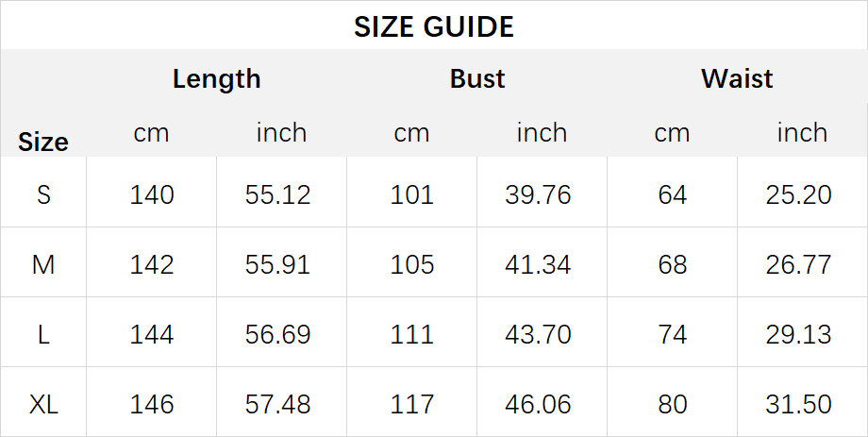
Task: Select the Length column header
Action: click(x=216, y=79)
